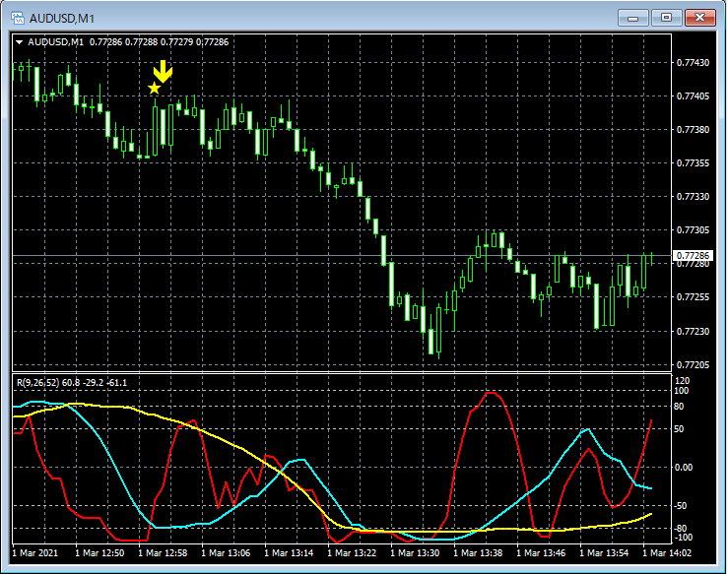The image size is (728, 574).
Task: Click the indicator scale level -80
Action: 681,529
